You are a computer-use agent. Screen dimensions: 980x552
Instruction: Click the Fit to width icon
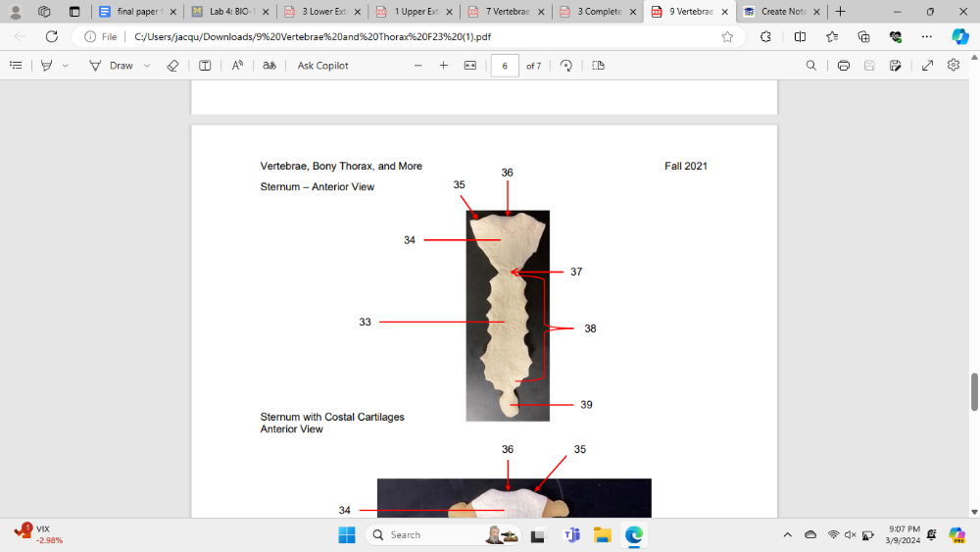point(469,66)
